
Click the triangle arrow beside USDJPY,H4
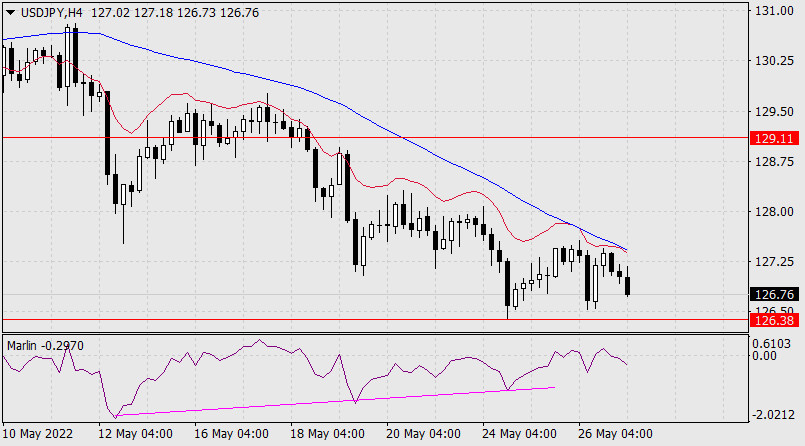coord(10,13)
